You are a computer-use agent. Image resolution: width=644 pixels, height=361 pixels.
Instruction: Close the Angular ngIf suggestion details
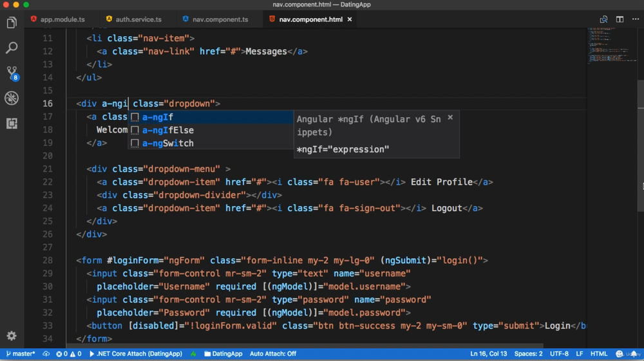pyautogui.click(x=450, y=118)
